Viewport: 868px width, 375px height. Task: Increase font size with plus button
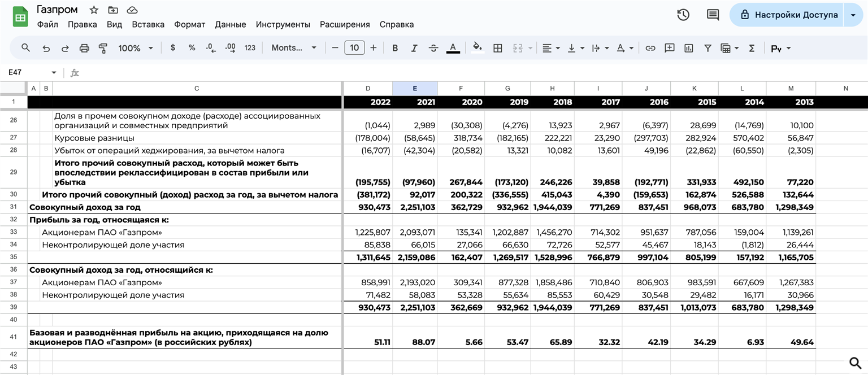373,48
